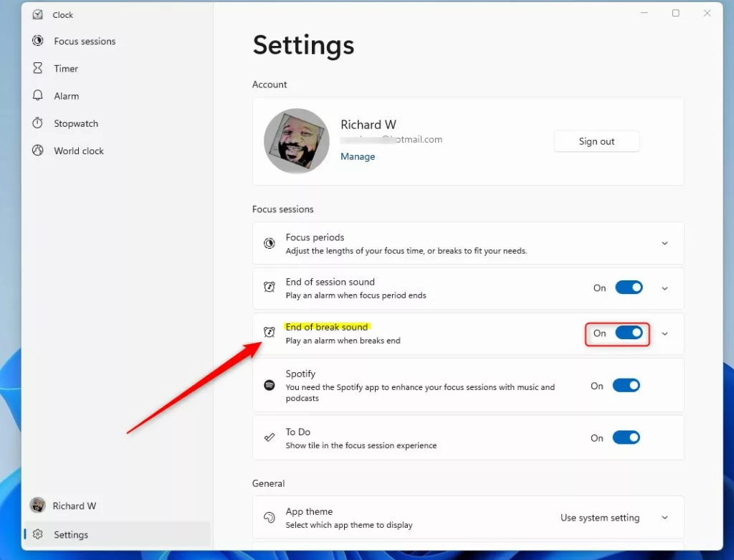Open the App theme dropdown chevron
This screenshot has width=734, height=560.
pyautogui.click(x=664, y=518)
